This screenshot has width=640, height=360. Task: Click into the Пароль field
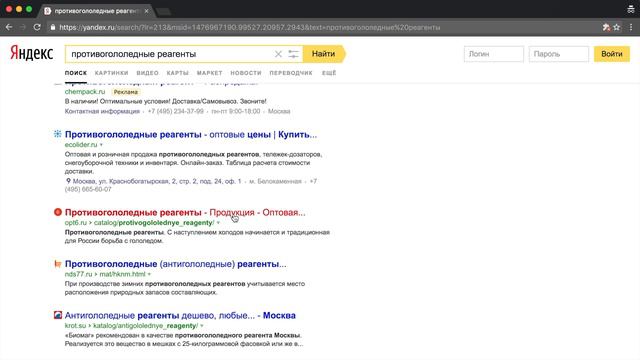coord(558,54)
